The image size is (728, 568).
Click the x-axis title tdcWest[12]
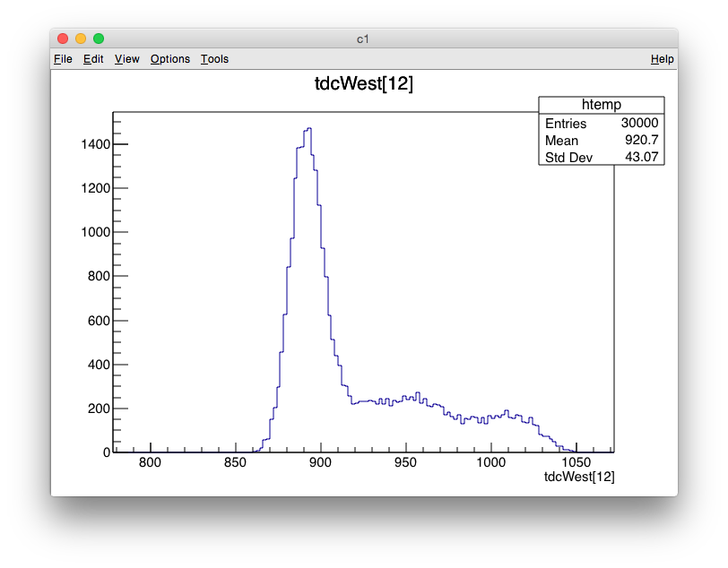pos(579,477)
